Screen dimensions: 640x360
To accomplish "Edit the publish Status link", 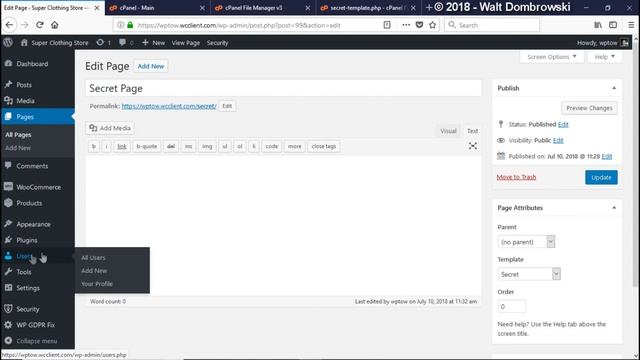I will pos(563,124).
